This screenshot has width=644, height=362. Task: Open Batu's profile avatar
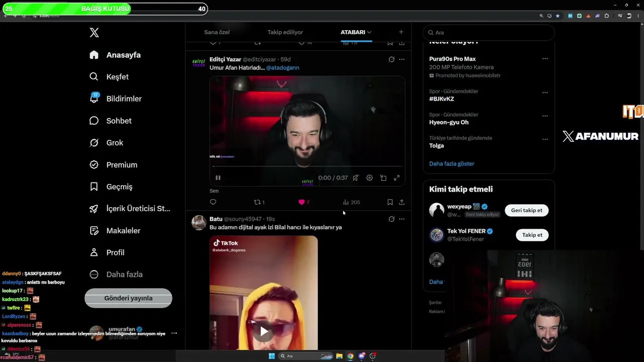pyautogui.click(x=199, y=222)
